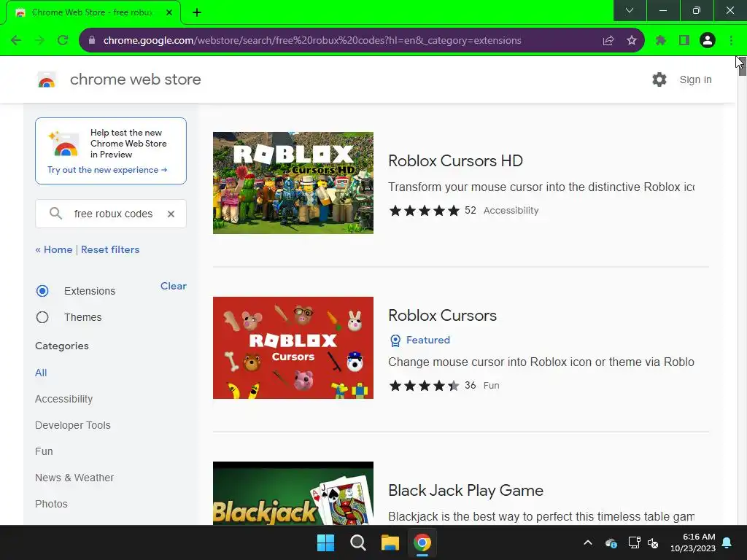Clear the search with the X icon
This screenshot has height=560, width=747.
pyautogui.click(x=171, y=214)
